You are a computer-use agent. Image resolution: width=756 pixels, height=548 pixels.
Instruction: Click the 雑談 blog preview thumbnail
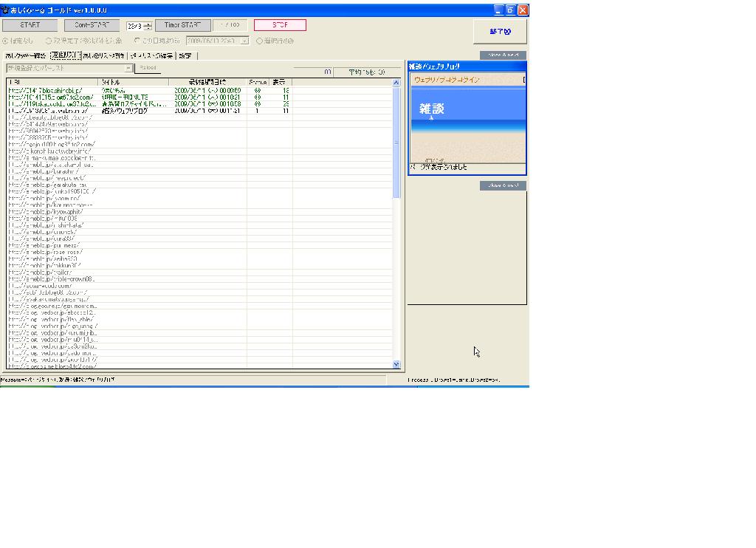point(467,118)
